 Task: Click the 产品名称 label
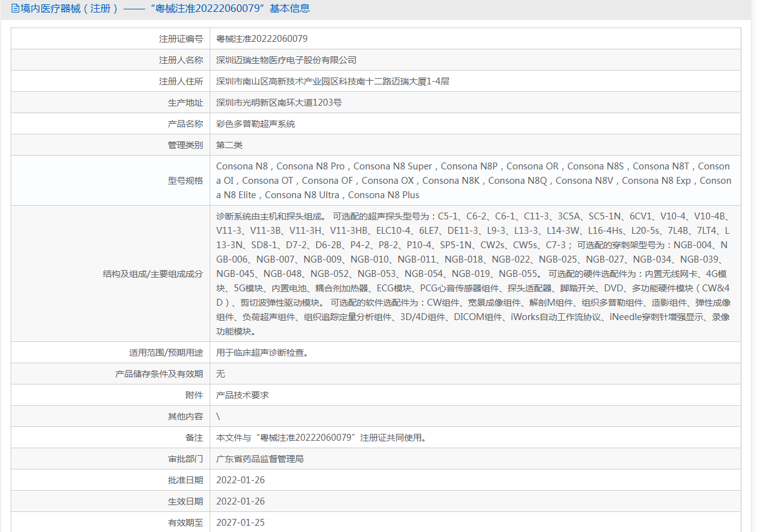pyautogui.click(x=185, y=124)
